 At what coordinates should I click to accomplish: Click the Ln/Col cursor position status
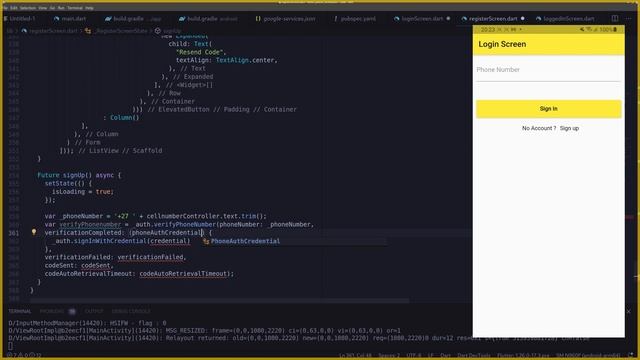pos(356,356)
